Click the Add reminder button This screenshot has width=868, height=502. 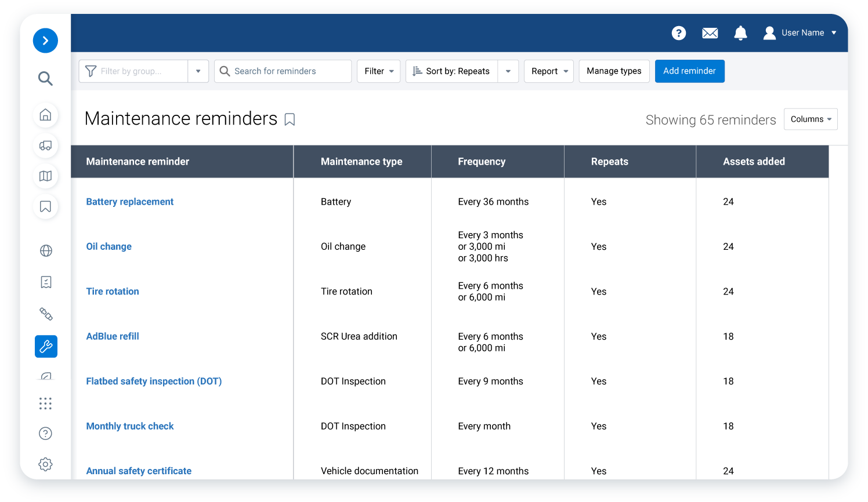(x=689, y=71)
